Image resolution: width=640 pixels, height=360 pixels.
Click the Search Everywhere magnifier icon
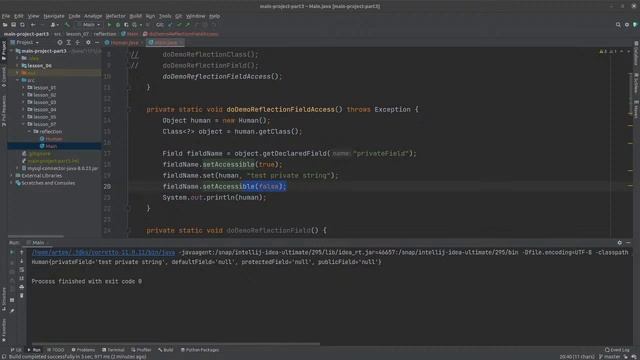coord(618,25)
